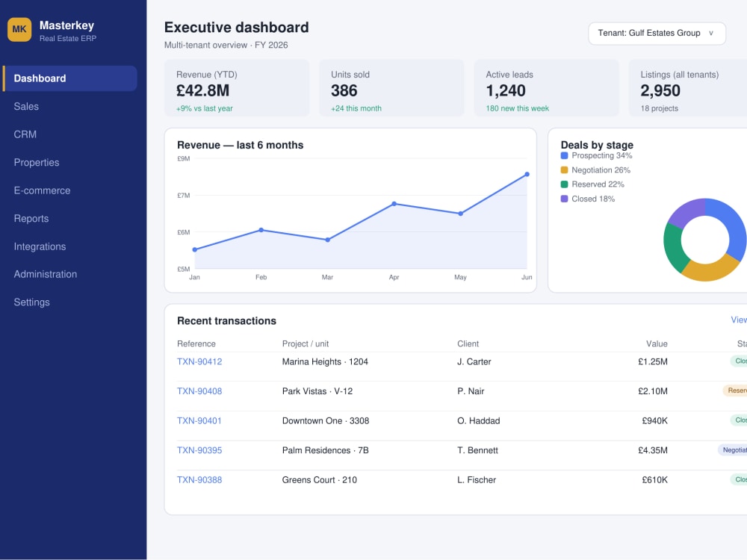This screenshot has height=560, width=747.
Task: Click the £940K value cell
Action: pos(654,421)
